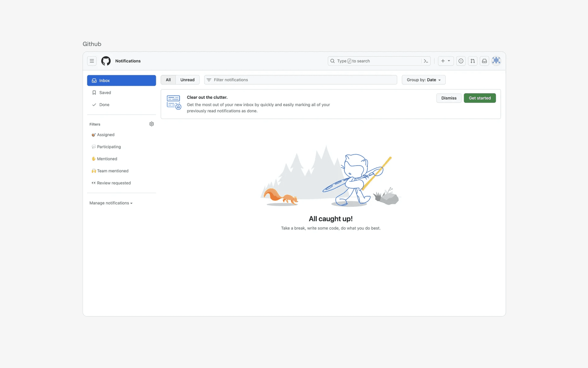This screenshot has width=588, height=368.
Task: Show All notifications
Action: point(168,80)
